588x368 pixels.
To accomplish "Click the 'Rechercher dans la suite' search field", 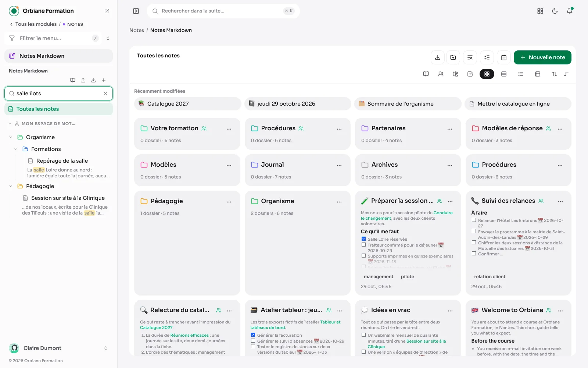I will [223, 11].
